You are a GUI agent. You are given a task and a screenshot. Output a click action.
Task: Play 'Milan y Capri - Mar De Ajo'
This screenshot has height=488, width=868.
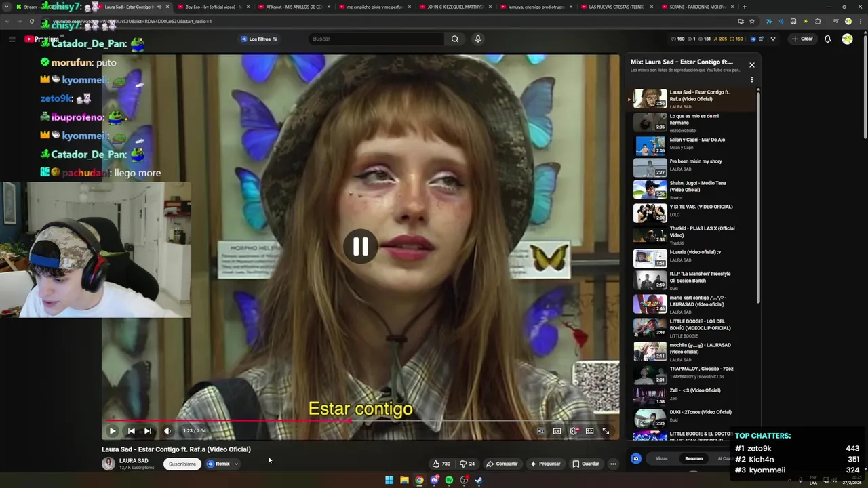(x=690, y=144)
